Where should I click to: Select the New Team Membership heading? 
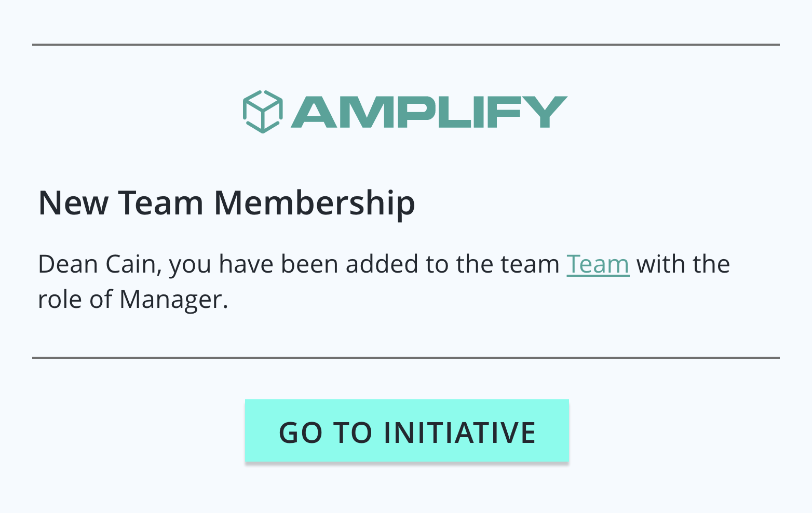coord(226,203)
